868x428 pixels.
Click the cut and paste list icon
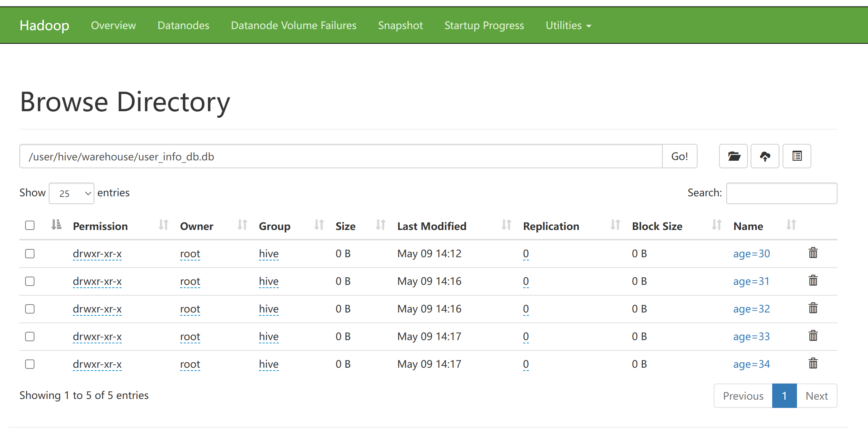click(x=797, y=156)
